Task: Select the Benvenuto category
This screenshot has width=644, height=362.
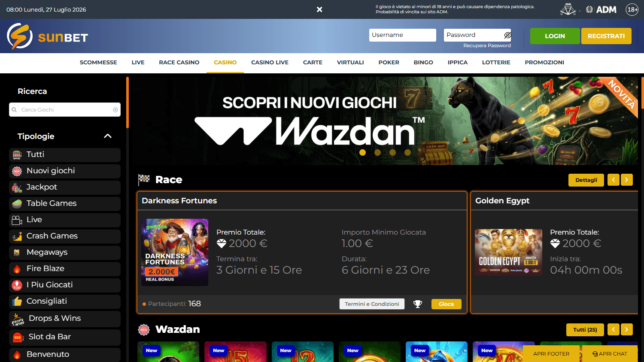Action: tap(65, 355)
